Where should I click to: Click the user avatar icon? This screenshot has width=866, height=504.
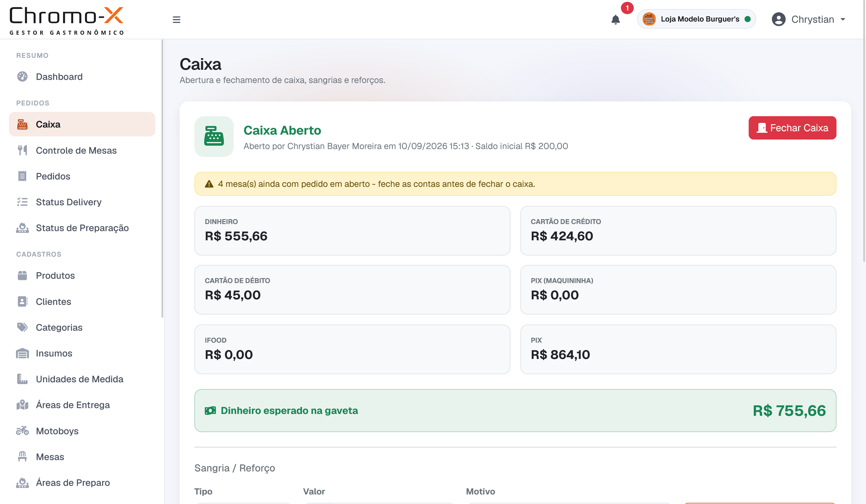pyautogui.click(x=778, y=19)
